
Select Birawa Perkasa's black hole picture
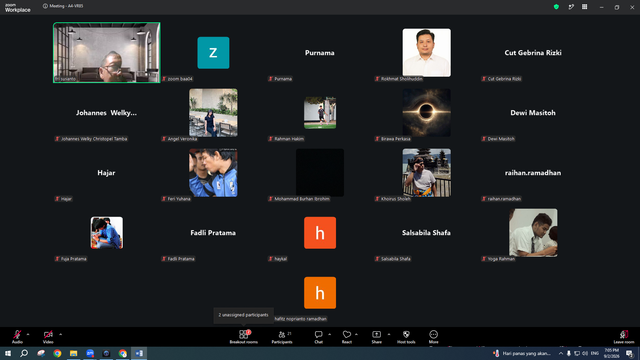coord(427,113)
